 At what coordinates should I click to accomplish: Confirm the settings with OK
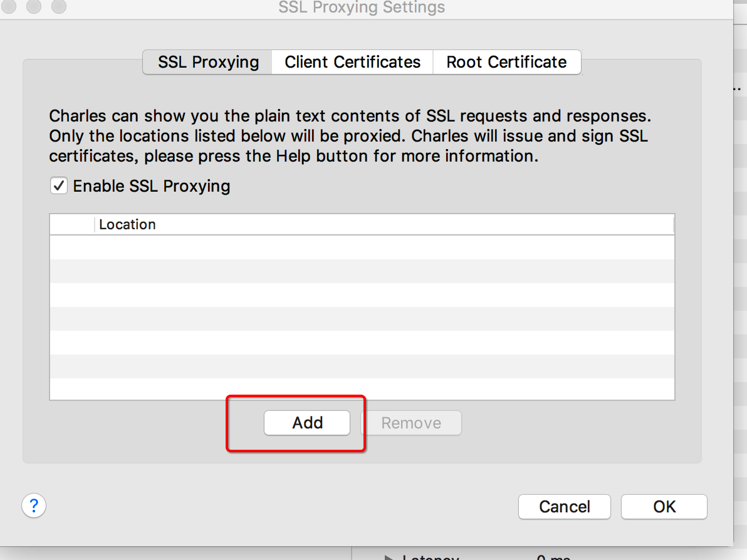point(664,507)
